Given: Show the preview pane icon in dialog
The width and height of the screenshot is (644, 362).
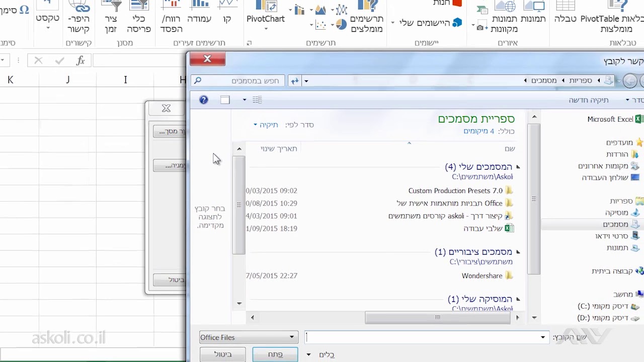Looking at the screenshot, I should [x=225, y=100].
